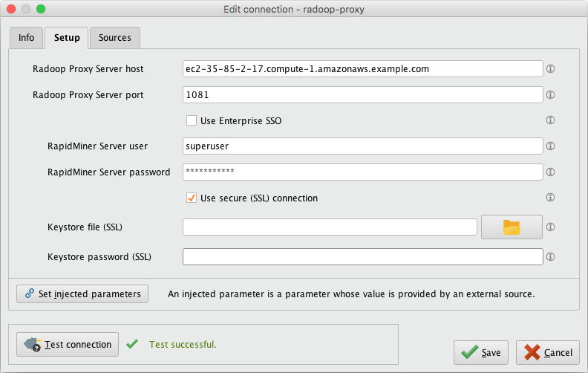Screen dimensions: 588x373
Task: Save the connection settings
Action: (x=481, y=352)
